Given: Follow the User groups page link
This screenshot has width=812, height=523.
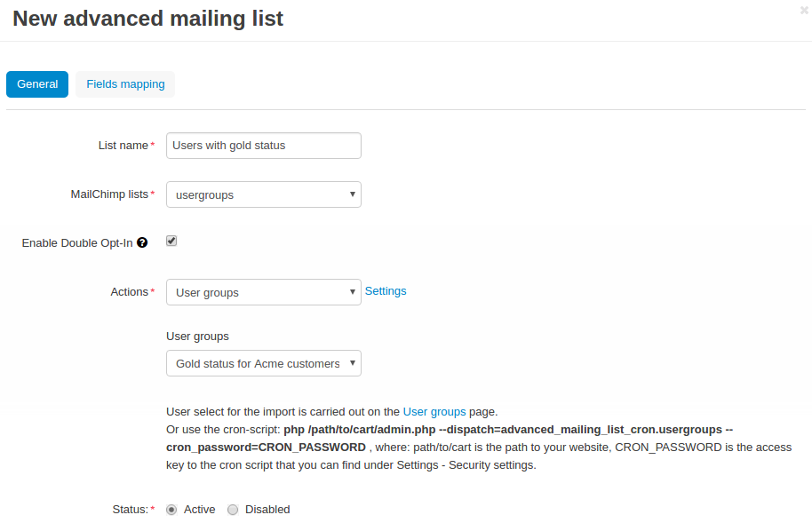Looking at the screenshot, I should 434,412.
